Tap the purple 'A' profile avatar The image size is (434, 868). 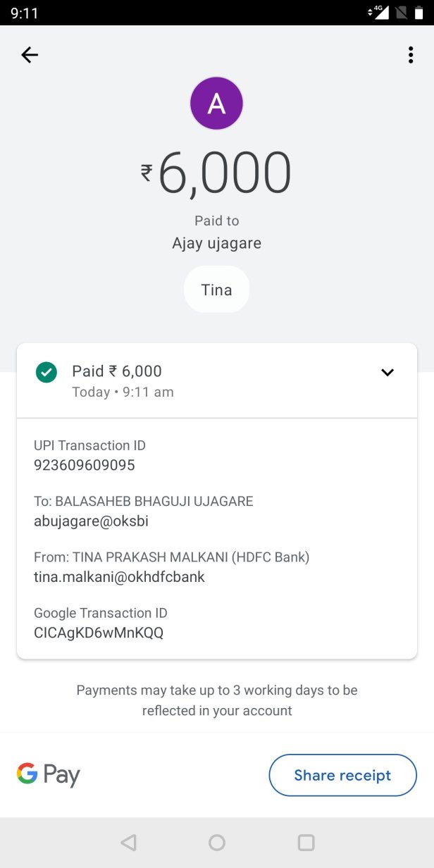tap(216, 104)
